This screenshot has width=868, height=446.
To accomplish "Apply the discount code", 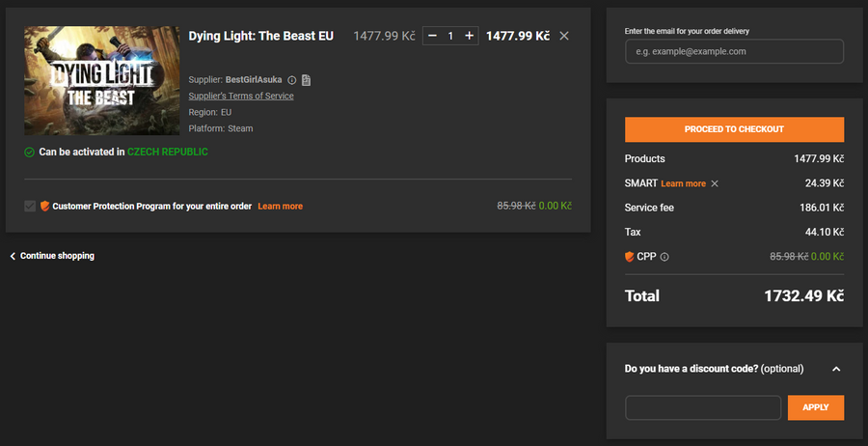I will click(x=815, y=407).
